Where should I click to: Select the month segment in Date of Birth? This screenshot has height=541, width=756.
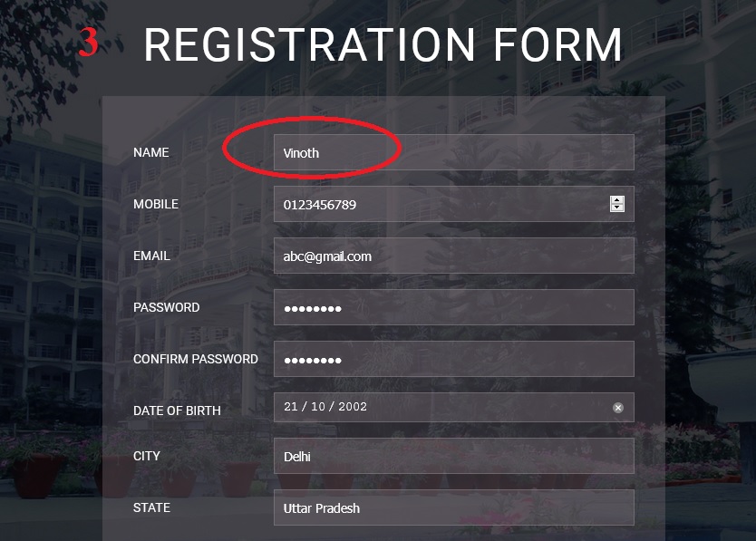(x=317, y=407)
